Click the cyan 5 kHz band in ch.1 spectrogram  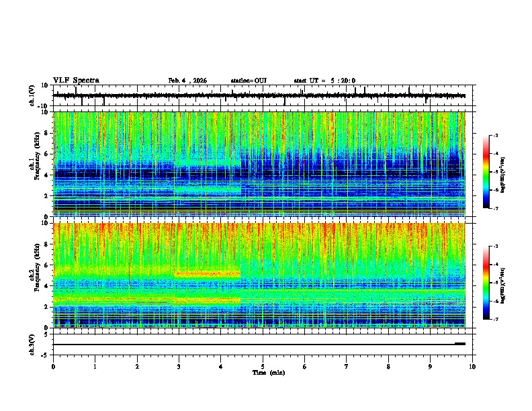pos(208,163)
